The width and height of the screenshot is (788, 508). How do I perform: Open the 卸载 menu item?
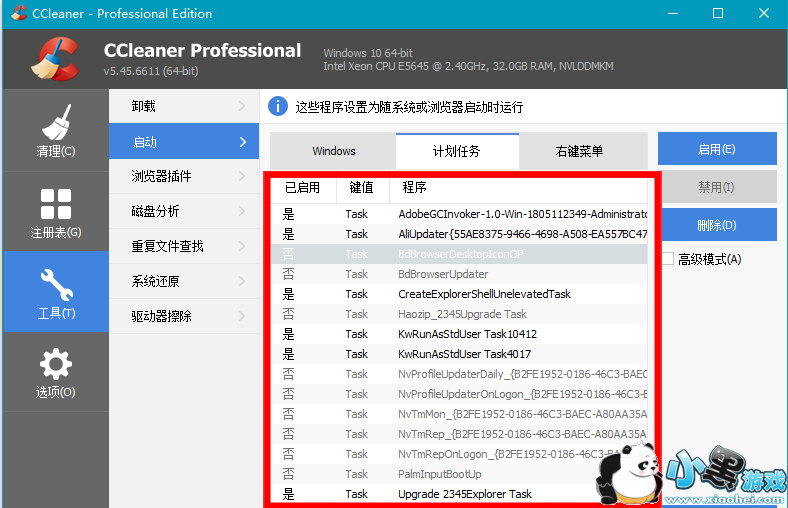[184, 106]
